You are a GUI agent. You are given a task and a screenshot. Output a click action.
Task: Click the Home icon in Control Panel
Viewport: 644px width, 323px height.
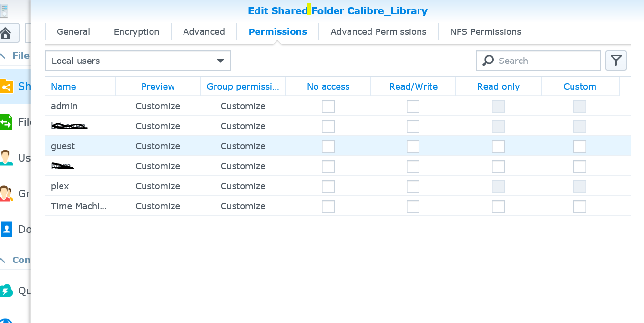coord(6,33)
